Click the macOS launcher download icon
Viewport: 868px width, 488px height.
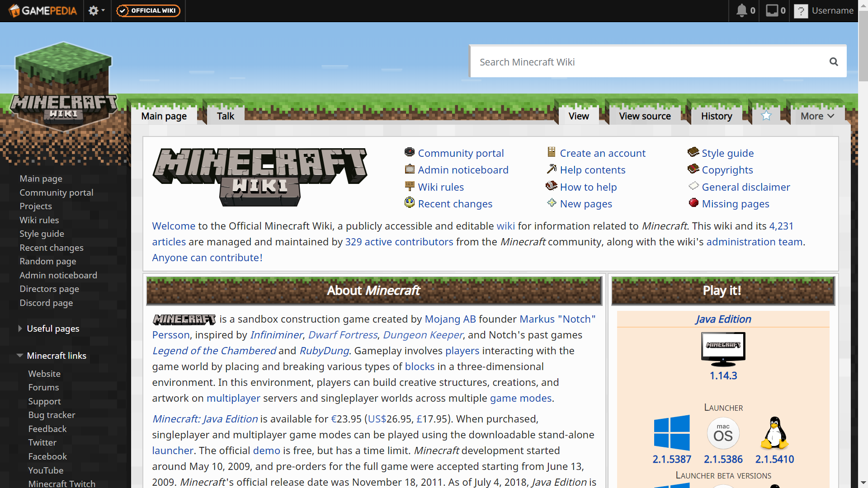[723, 432]
